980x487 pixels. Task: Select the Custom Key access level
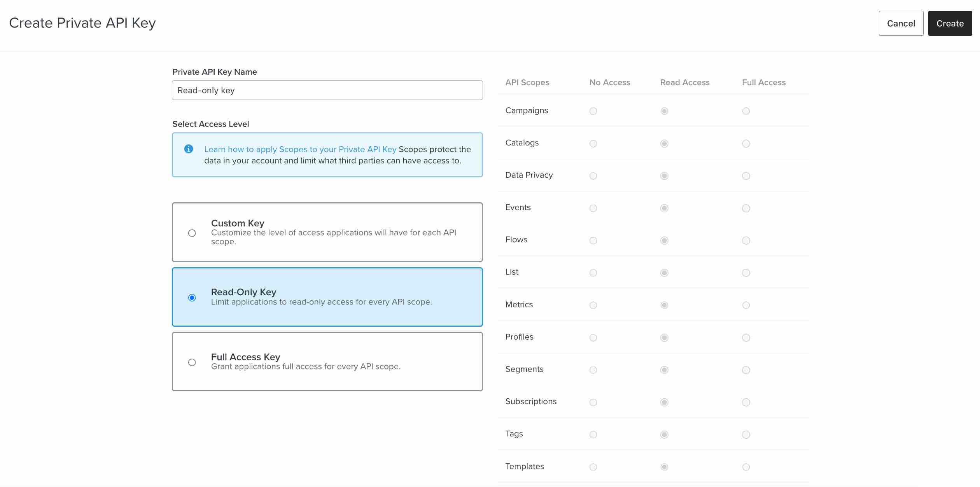tap(192, 233)
